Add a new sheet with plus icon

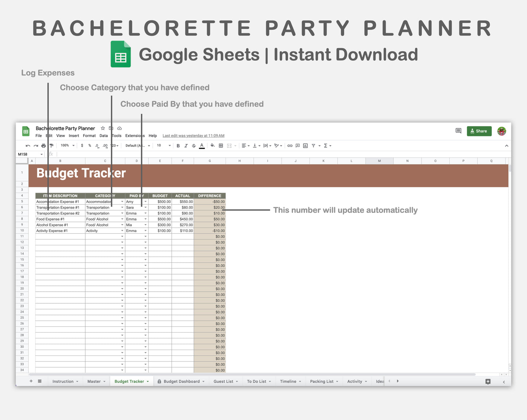(31, 381)
